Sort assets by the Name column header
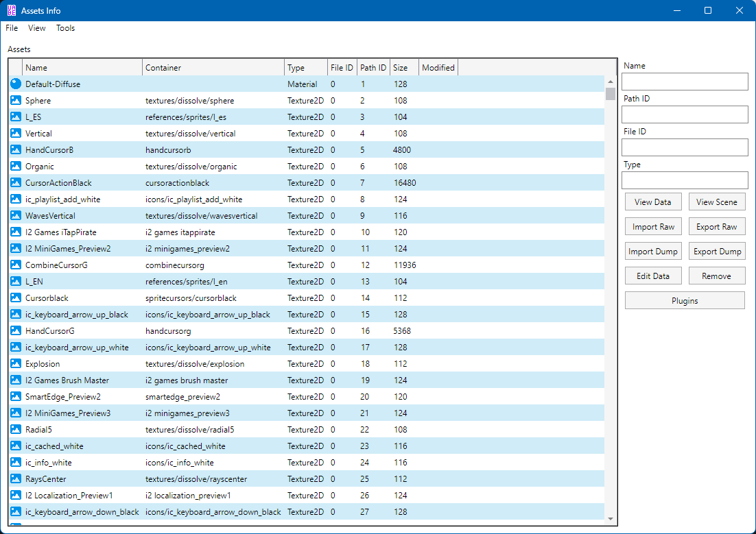 82,67
